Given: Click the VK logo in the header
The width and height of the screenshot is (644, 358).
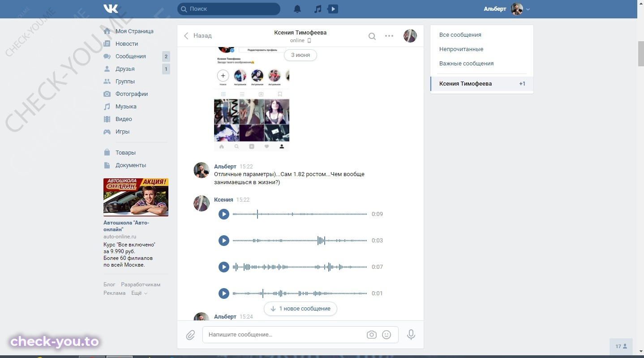Looking at the screenshot, I should pyautogui.click(x=111, y=9).
